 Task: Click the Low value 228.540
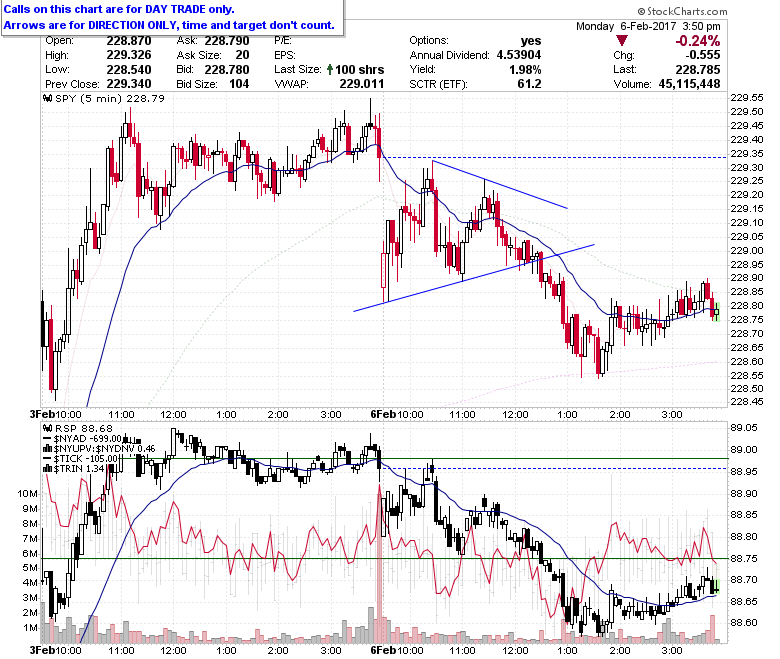coord(129,69)
